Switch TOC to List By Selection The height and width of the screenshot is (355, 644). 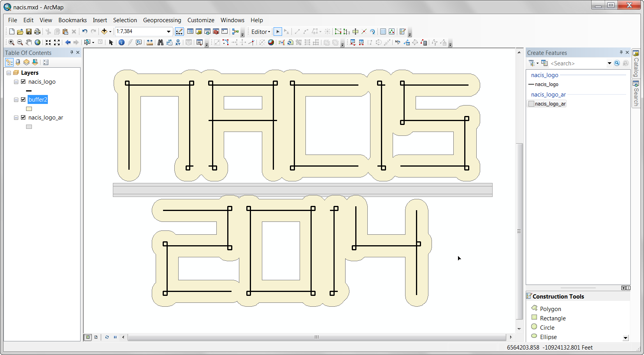pos(35,62)
